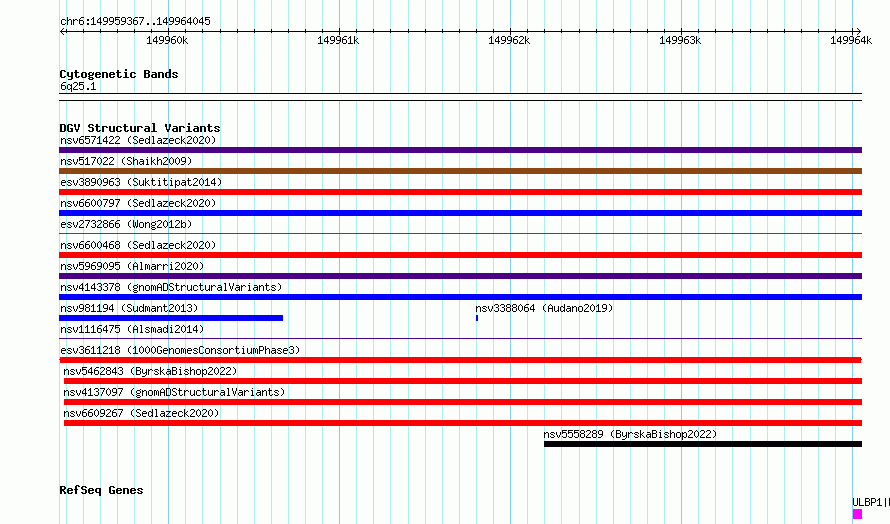Select the red nsv6600468 variant bar

point(460,255)
